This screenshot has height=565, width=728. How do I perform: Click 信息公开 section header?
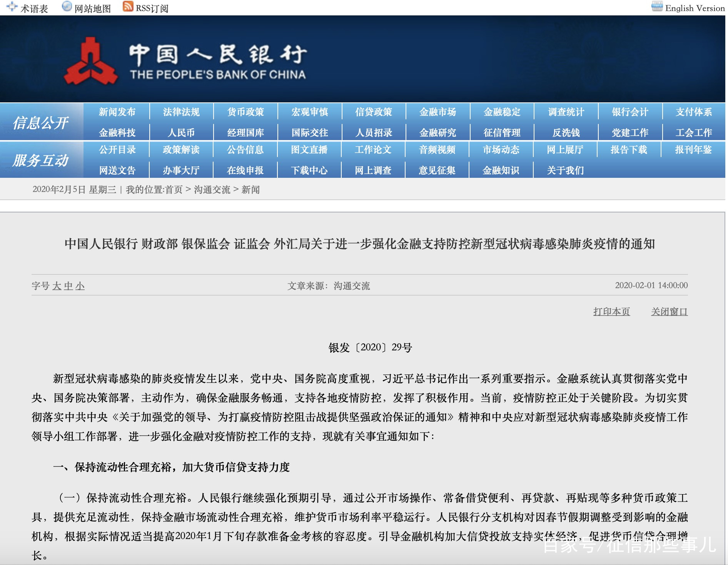(x=41, y=123)
